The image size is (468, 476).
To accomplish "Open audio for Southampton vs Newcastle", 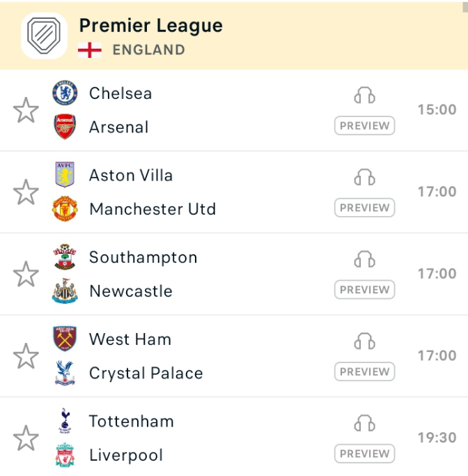I will tap(364, 259).
